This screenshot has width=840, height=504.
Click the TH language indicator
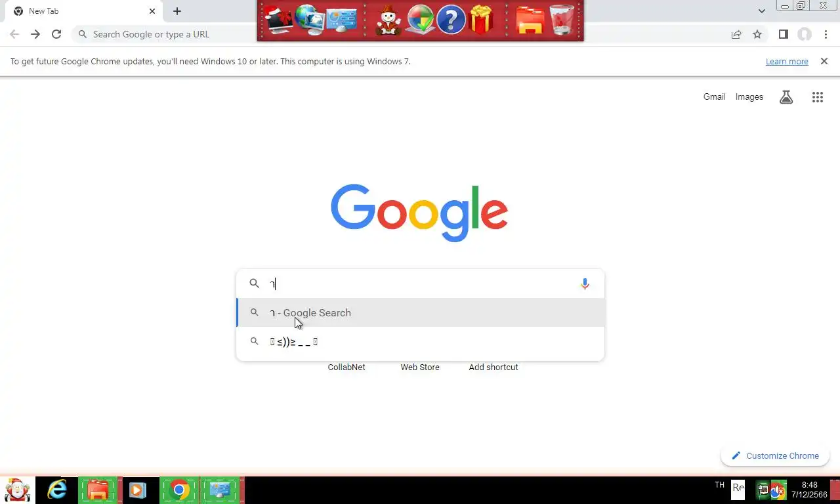[x=719, y=486]
